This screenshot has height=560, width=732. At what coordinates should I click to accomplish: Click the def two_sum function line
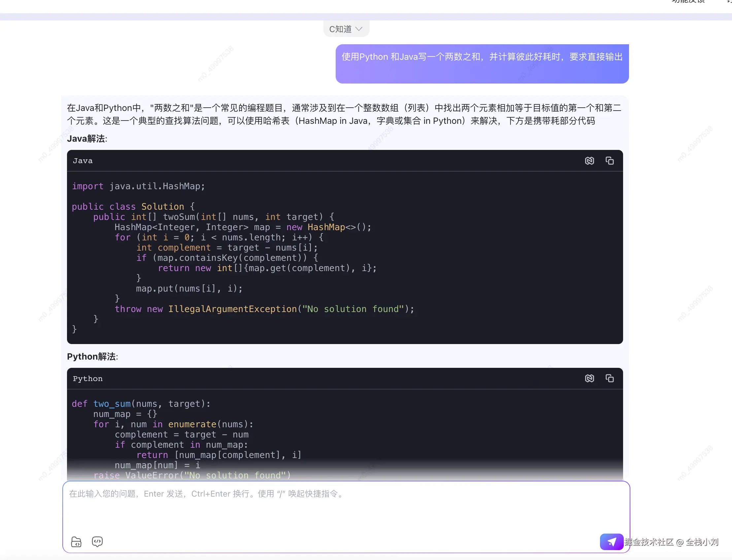click(x=141, y=404)
